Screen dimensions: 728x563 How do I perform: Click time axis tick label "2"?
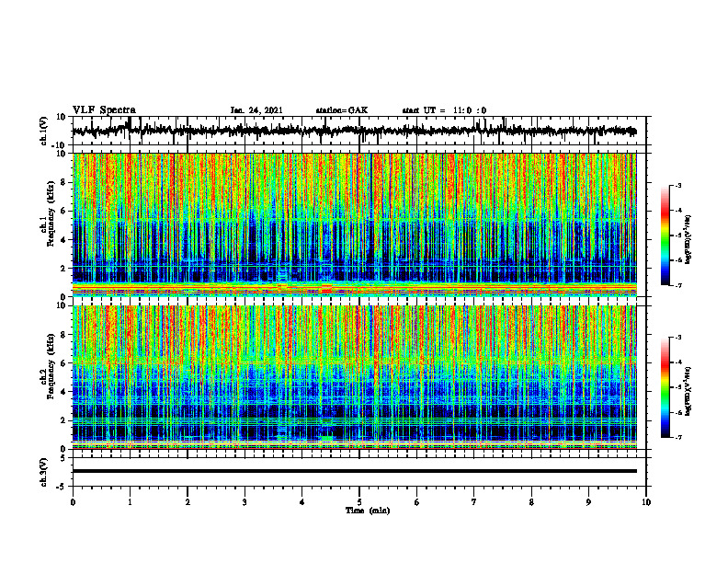click(x=188, y=502)
